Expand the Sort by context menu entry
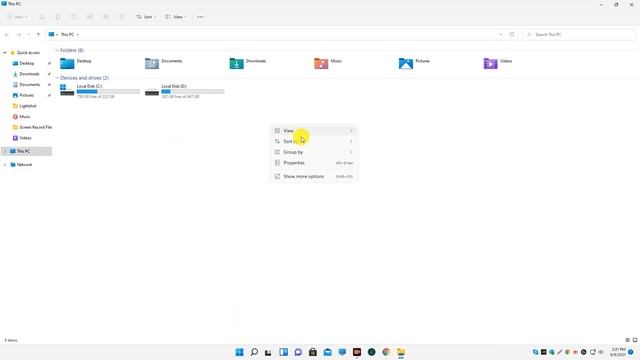The image size is (640, 360). 313,141
